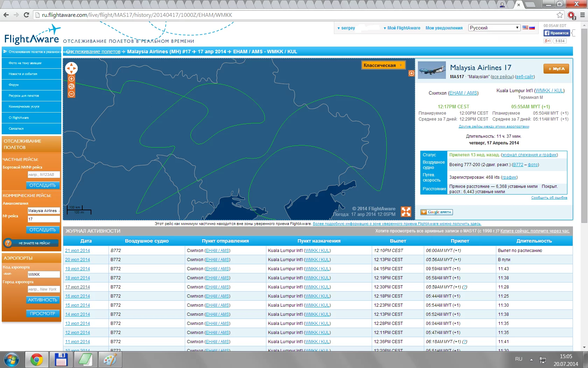Zoom out on the flight map
Screen dimensions: 588x368
click(71, 94)
